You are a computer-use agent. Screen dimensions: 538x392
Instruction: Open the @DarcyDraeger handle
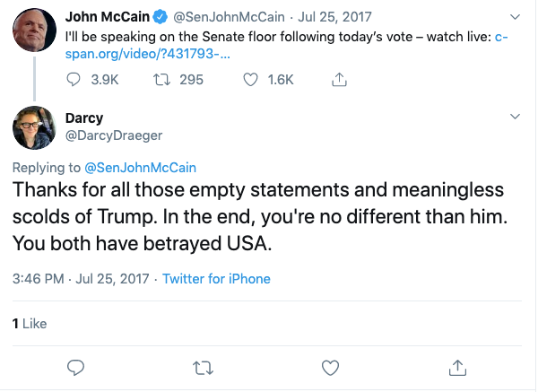(x=114, y=135)
